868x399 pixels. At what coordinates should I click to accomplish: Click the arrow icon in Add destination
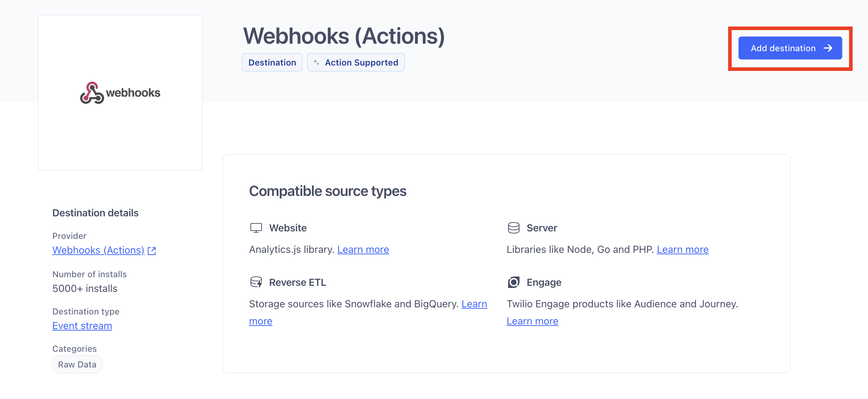coord(828,48)
